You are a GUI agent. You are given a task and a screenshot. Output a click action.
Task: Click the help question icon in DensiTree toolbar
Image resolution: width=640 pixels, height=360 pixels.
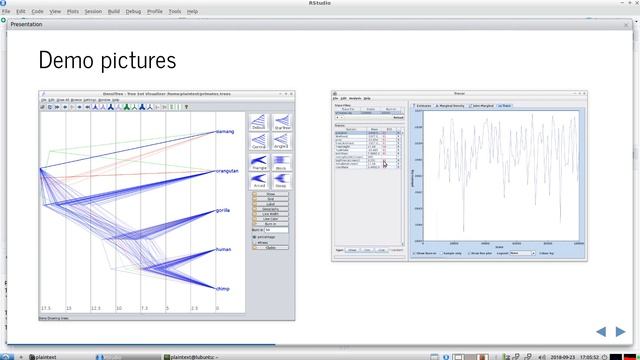187,107
